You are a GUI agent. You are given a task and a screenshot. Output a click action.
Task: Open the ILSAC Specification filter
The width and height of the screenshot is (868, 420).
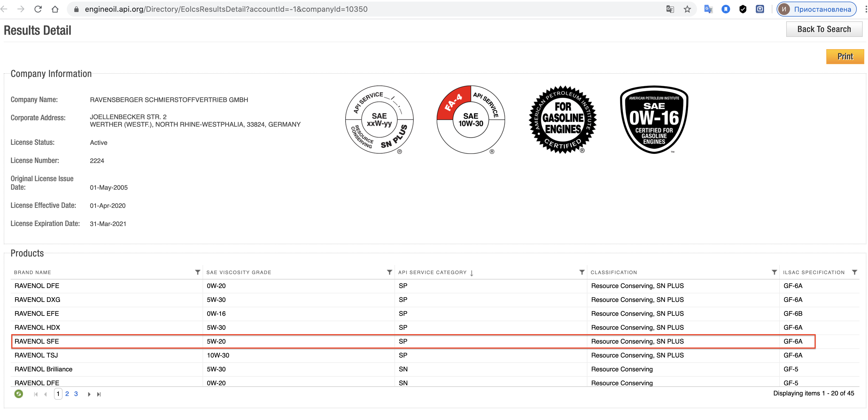click(854, 272)
